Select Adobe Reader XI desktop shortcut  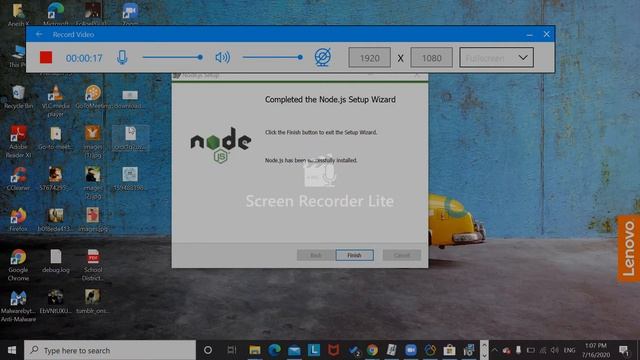click(18, 142)
